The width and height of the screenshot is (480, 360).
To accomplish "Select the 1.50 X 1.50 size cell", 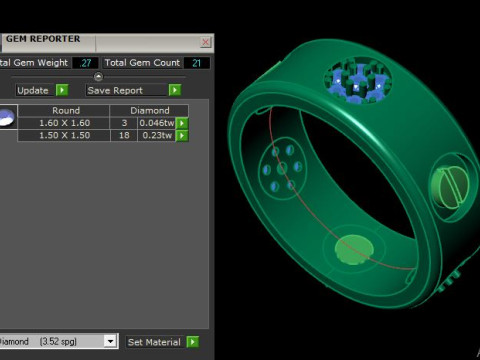I will coord(64,135).
